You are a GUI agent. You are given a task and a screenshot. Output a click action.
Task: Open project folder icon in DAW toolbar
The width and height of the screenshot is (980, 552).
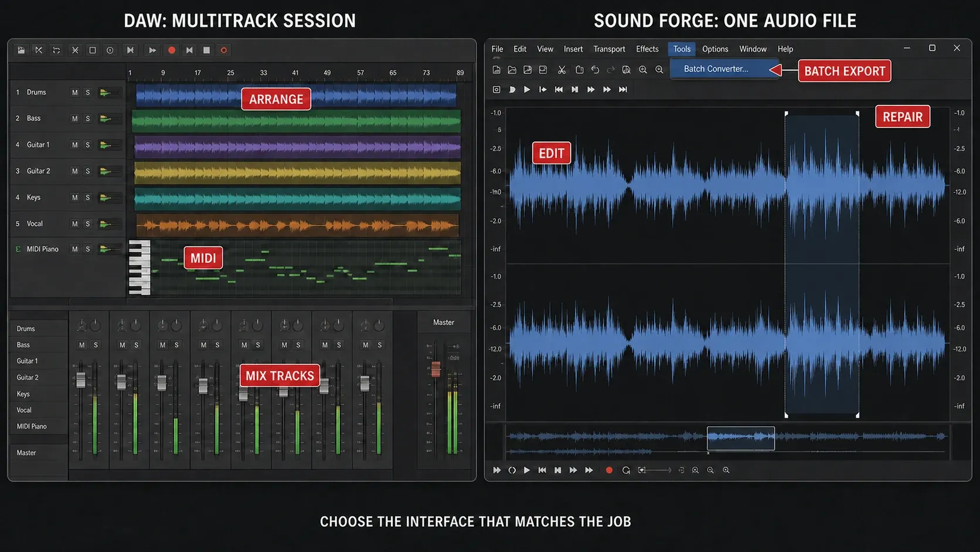tap(21, 50)
